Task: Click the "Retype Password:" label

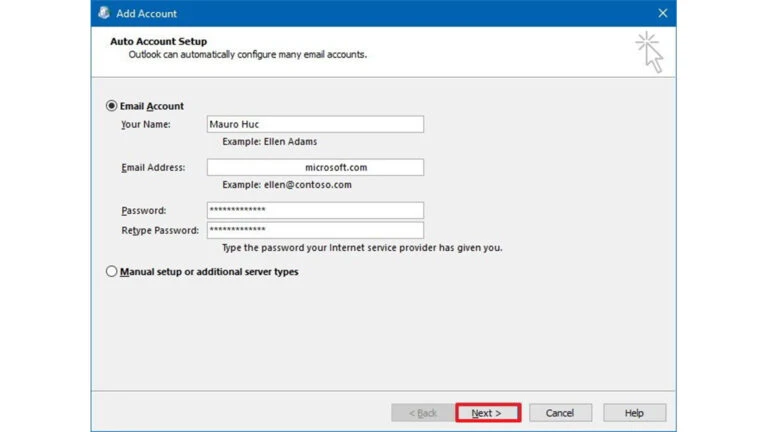Action: [160, 231]
